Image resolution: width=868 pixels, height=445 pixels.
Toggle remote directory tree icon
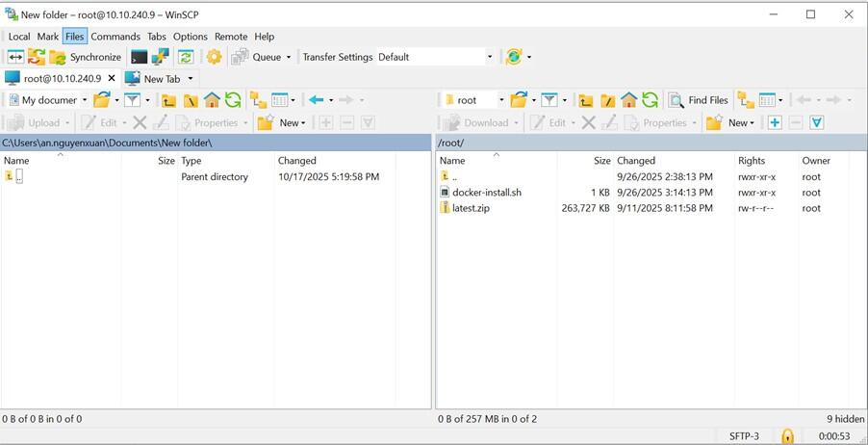pos(746,100)
